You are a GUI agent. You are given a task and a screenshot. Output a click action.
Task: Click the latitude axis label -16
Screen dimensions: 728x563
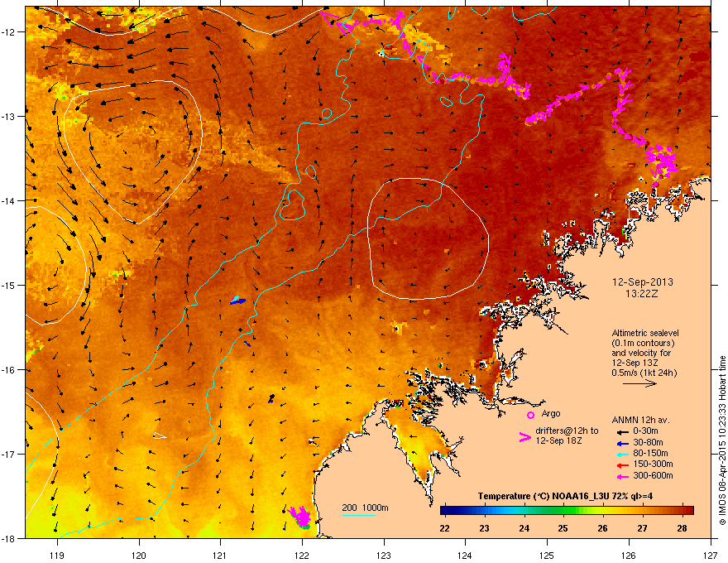coord(8,370)
